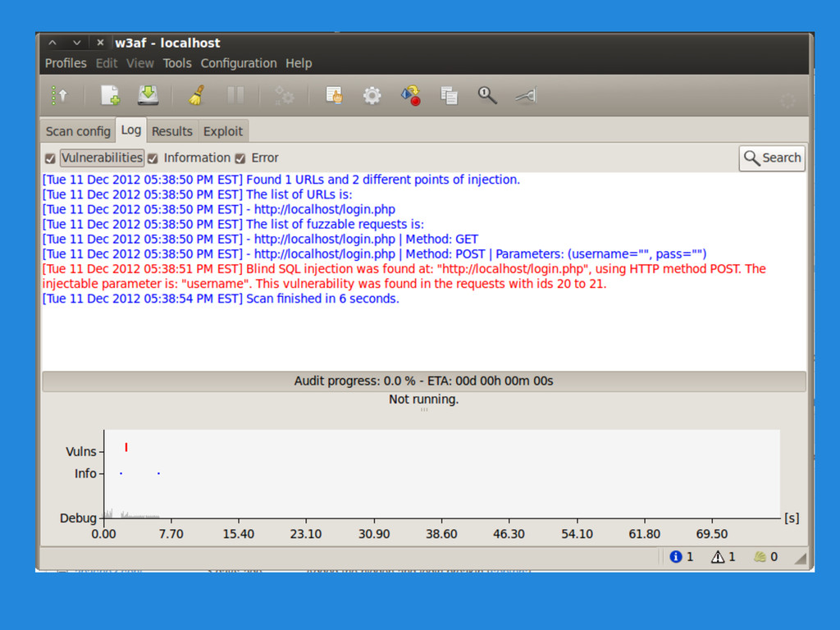The image size is (840, 630).
Task: Open the Configuration menu
Action: 239,63
